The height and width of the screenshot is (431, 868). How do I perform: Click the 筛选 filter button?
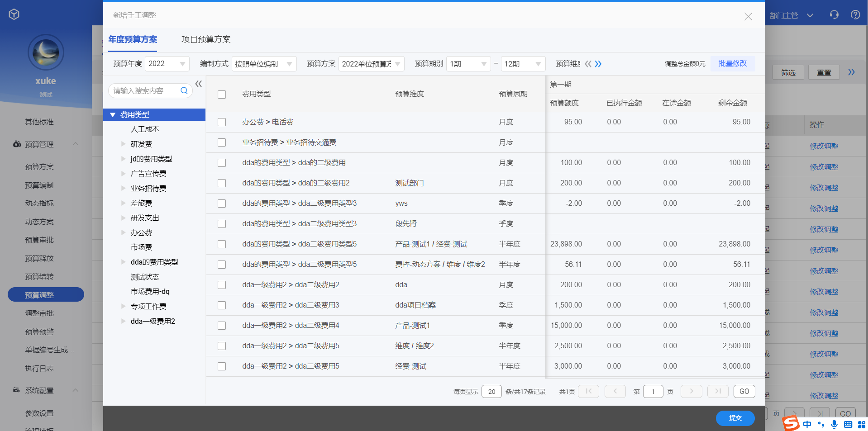(788, 72)
